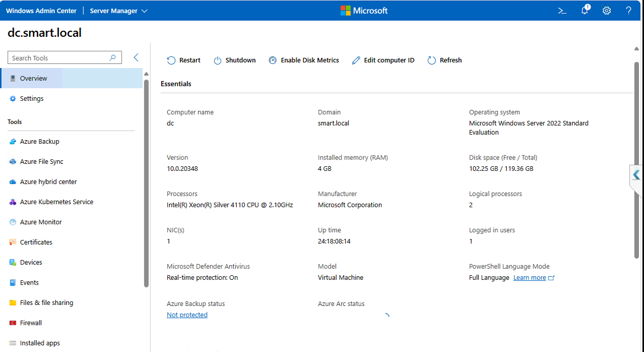Click the Refresh button label
Viewport: 644px width, 352px height.
[451, 60]
